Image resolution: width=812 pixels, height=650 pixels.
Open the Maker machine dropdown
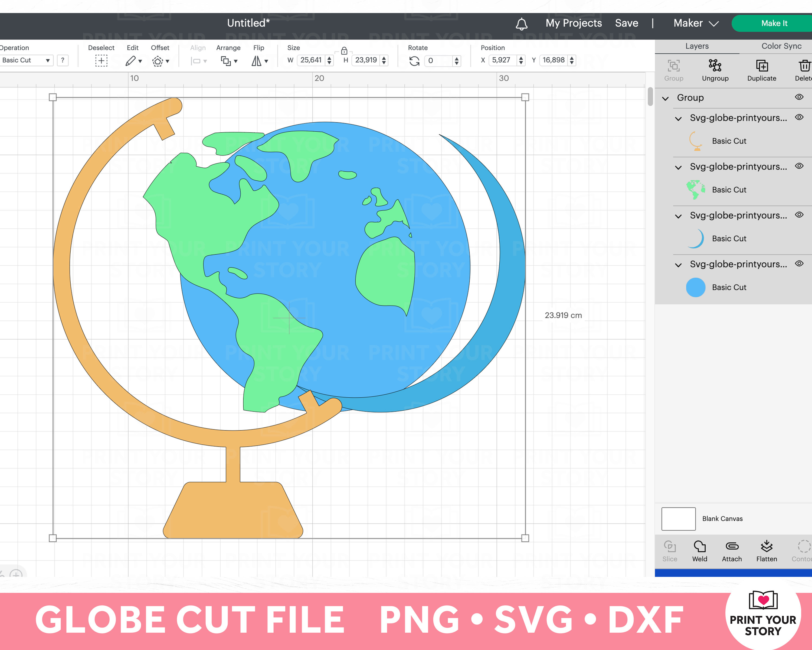point(695,23)
